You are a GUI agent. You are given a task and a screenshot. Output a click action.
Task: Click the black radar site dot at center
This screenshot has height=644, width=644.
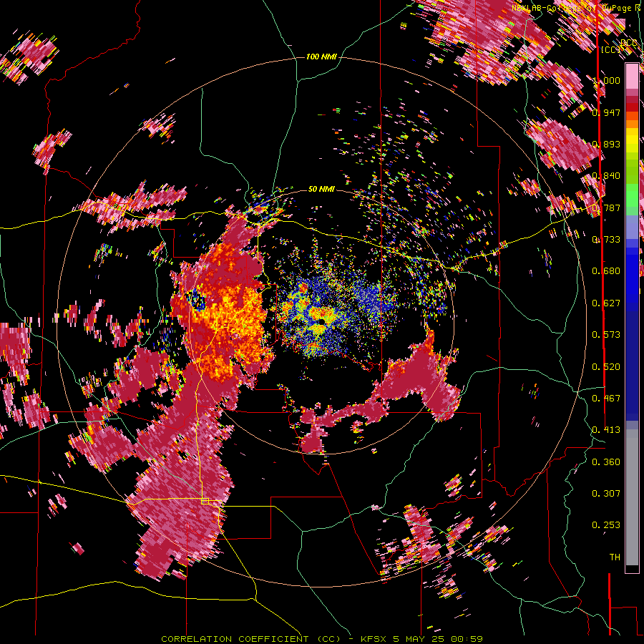pos(321,321)
